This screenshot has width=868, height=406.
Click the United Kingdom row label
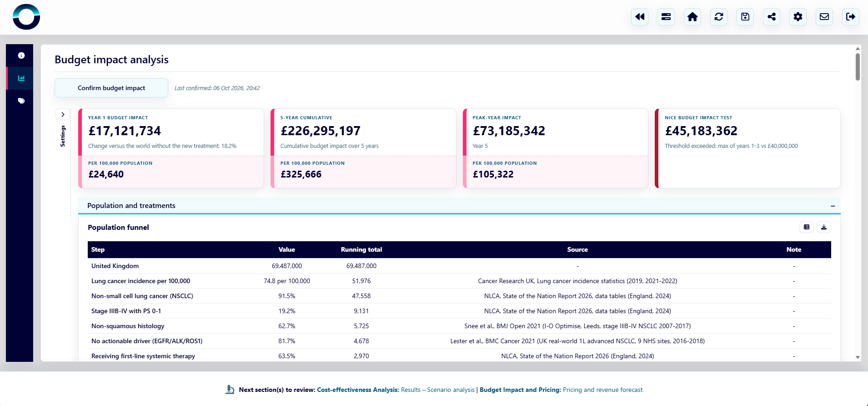pos(115,266)
